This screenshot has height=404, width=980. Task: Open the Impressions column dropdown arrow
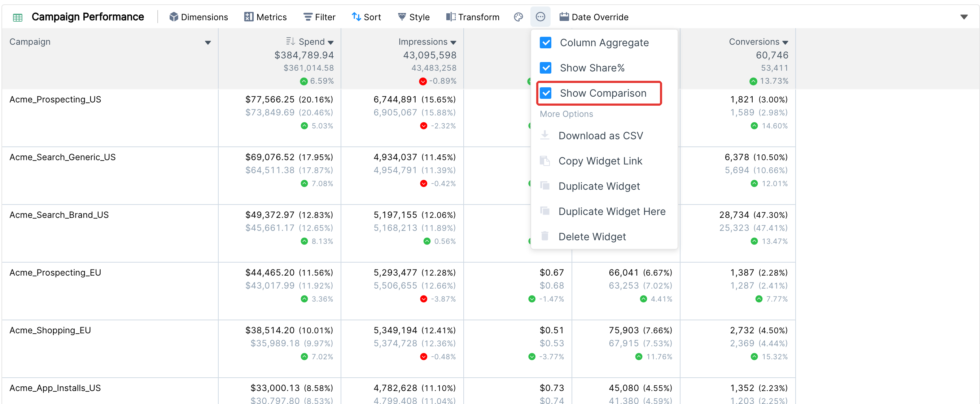tap(453, 43)
